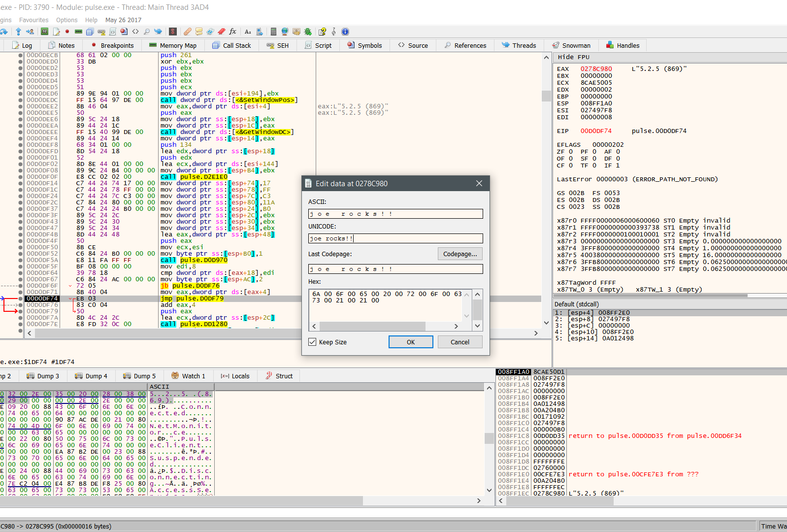787x532 pixels.
Task: Click the Breakpoints red dot toolbar icon
Action: (x=67, y=32)
